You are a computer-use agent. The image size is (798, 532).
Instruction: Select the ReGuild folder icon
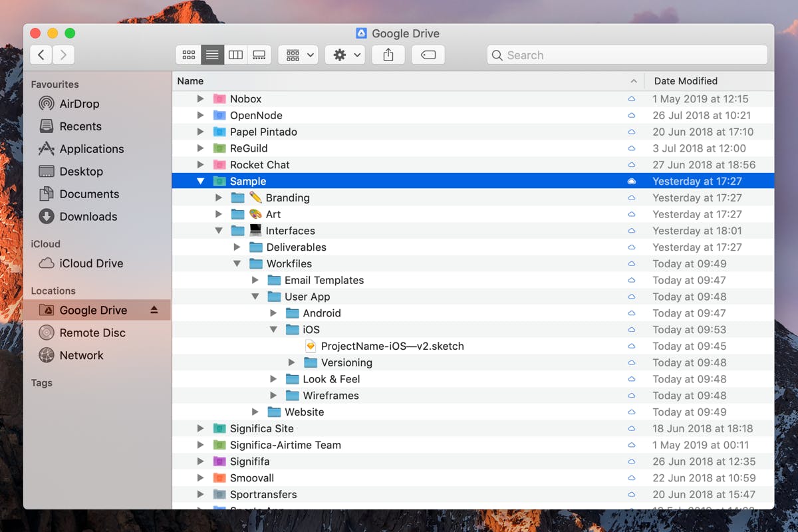pyautogui.click(x=219, y=148)
